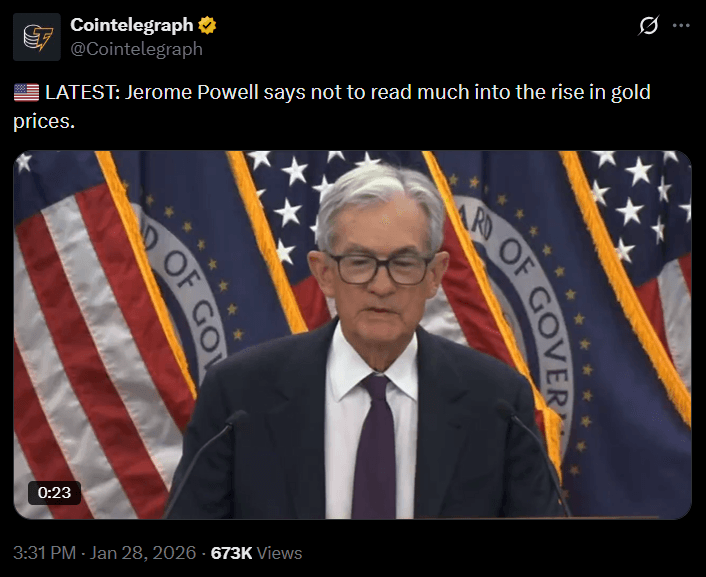Click the word LATEST in the tweet
Screen dimensions: 706x577
click(82, 92)
